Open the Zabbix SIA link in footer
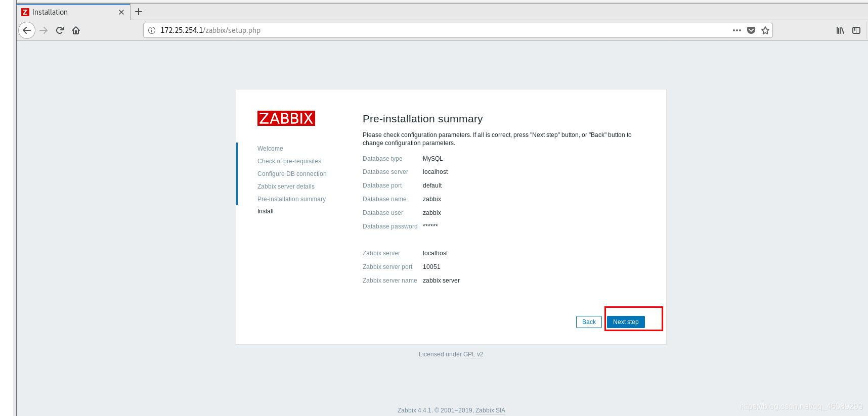 (x=490, y=410)
